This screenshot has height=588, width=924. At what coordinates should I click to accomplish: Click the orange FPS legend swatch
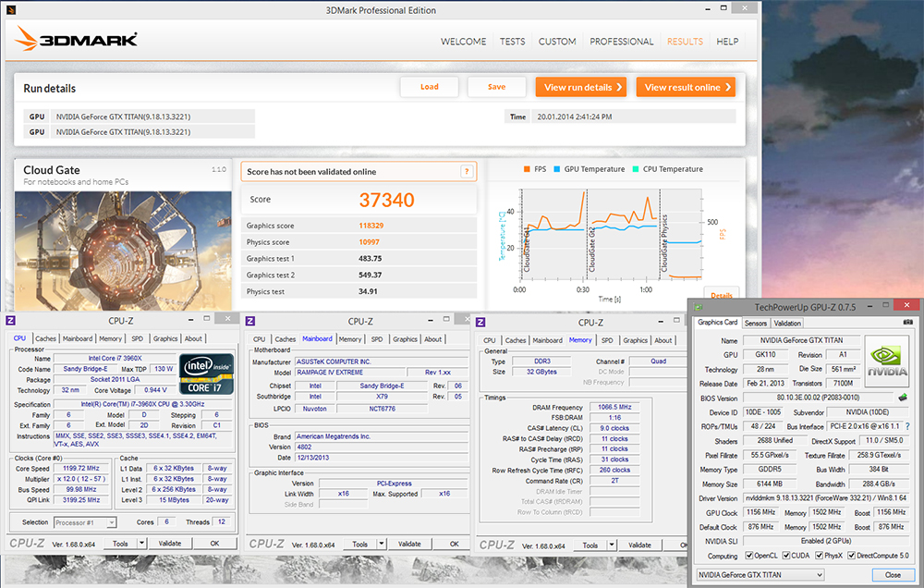527,169
